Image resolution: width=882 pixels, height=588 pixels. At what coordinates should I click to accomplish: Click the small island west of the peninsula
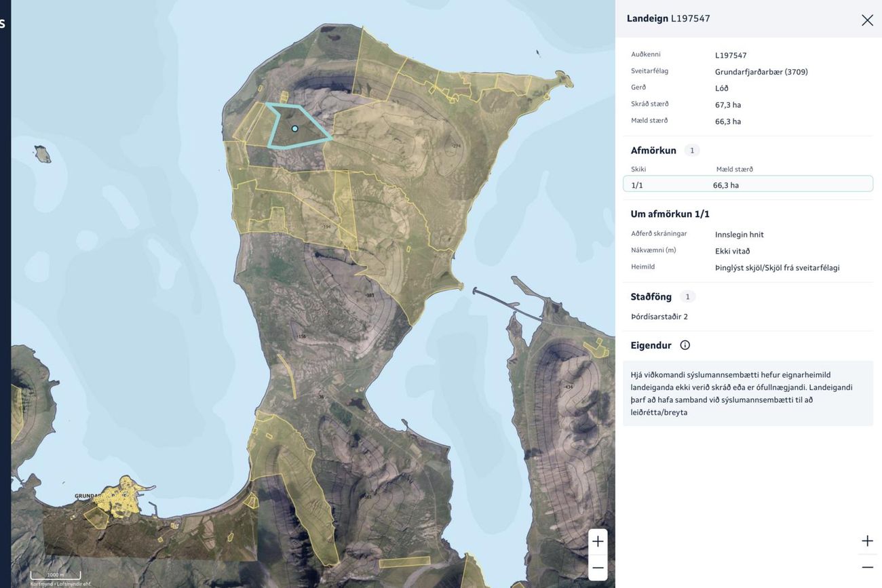(43, 154)
